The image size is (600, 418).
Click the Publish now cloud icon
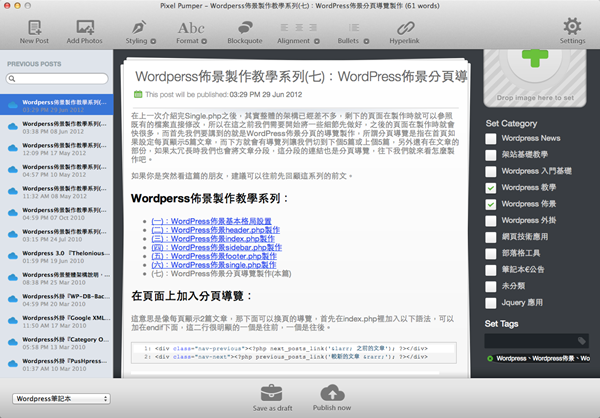coord(332,393)
